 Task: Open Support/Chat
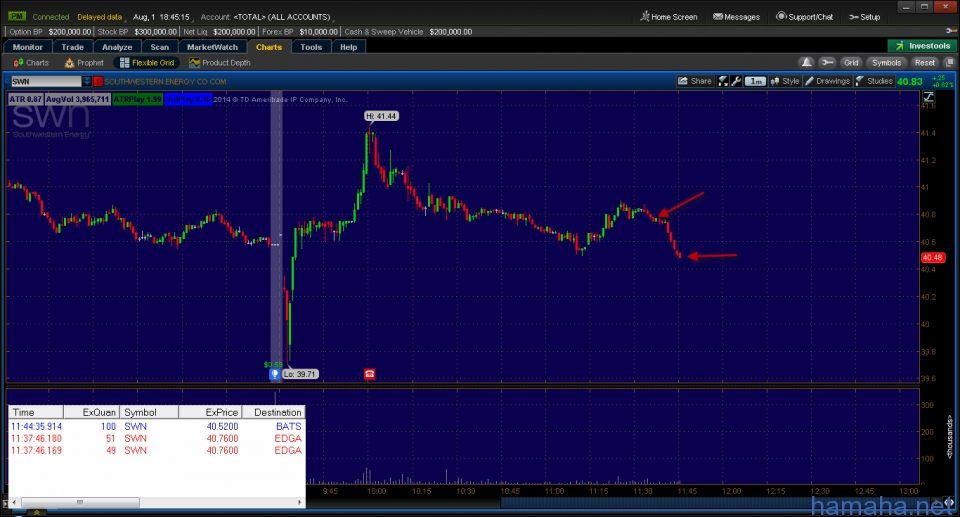(804, 17)
